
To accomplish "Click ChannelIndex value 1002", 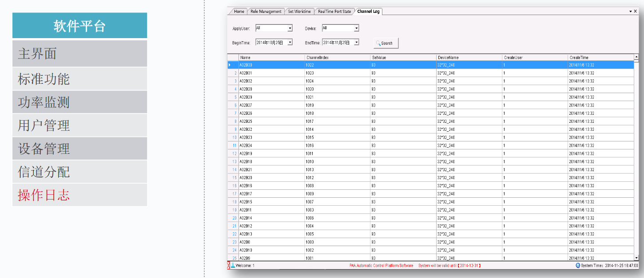I will (338, 250).
